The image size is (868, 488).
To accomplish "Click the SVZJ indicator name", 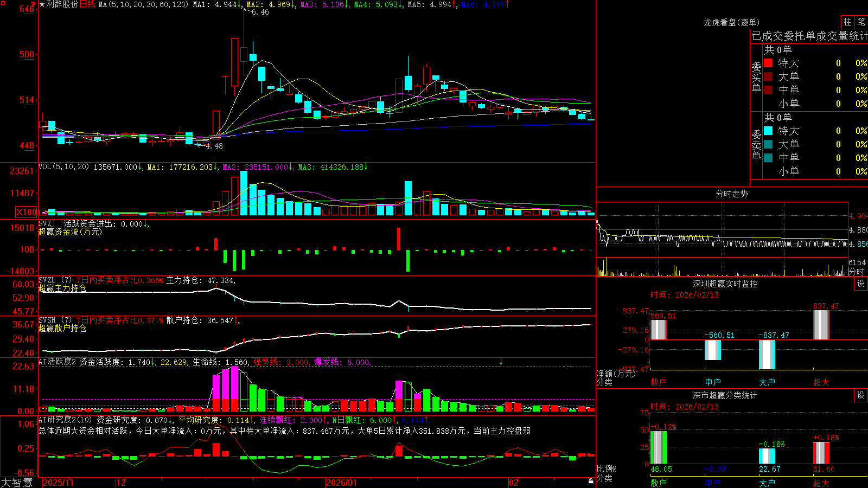I will pos(47,223).
